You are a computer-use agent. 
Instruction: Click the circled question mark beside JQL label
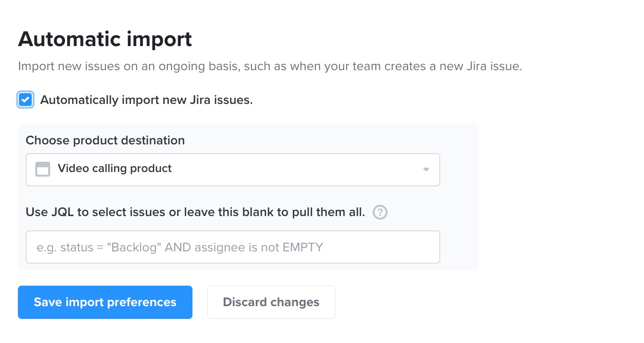click(x=380, y=212)
